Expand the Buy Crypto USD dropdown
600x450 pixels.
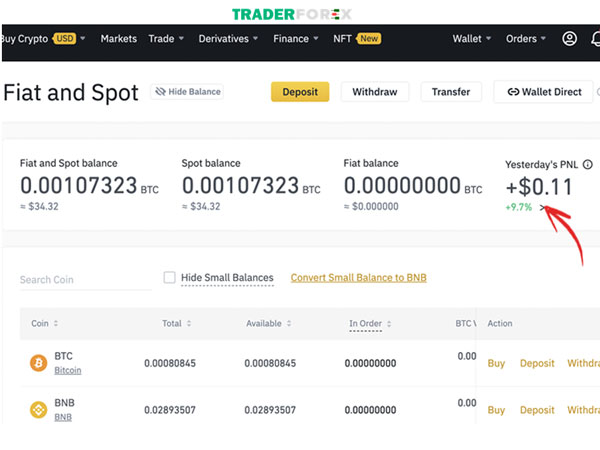click(x=42, y=39)
